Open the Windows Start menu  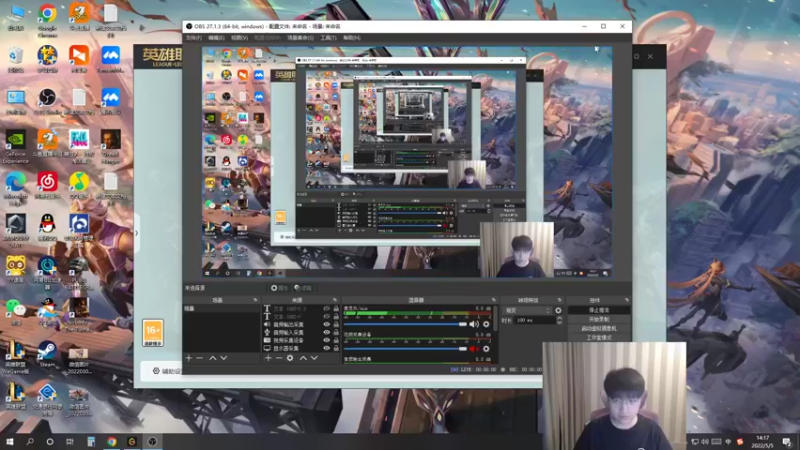coord(10,441)
